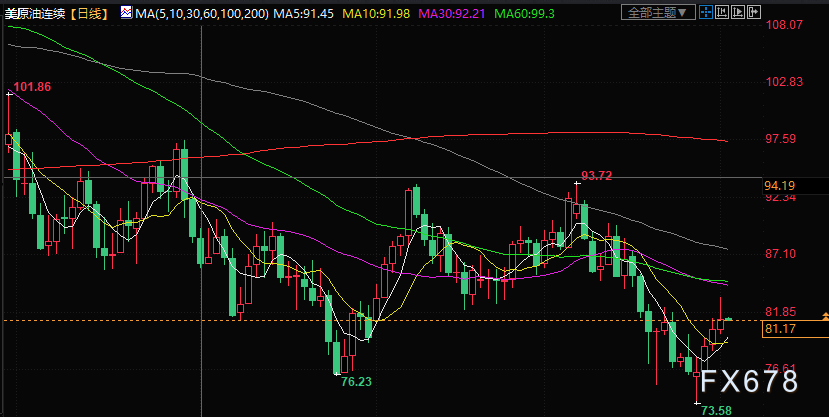Click the yellow MA10:91.98 label
829x417 pixels.
point(376,13)
